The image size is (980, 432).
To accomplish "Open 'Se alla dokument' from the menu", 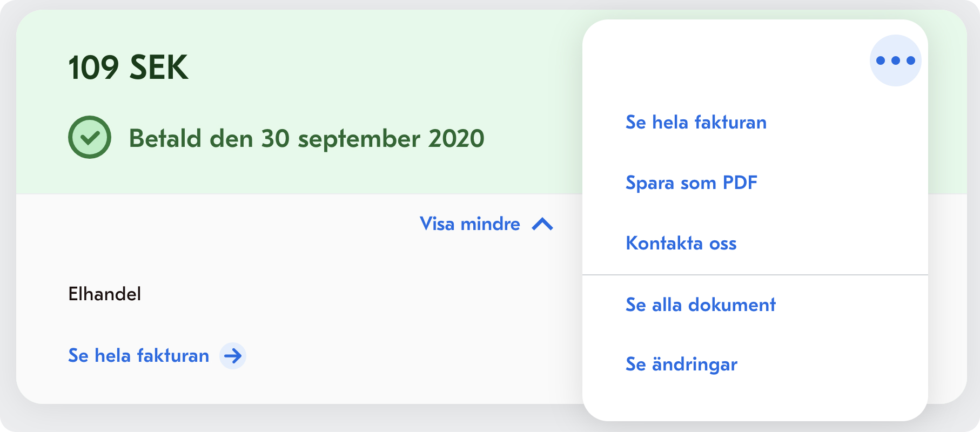I will coord(700,305).
